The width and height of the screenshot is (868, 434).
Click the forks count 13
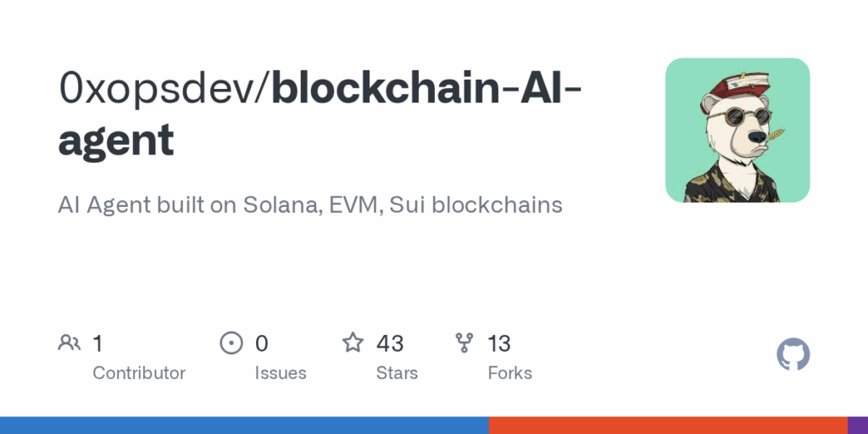click(x=498, y=344)
